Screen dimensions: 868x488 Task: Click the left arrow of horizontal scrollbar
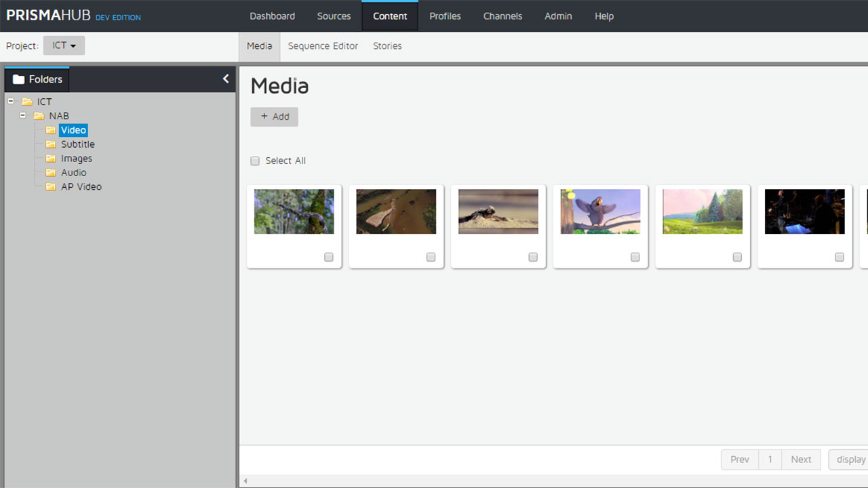coord(245,481)
